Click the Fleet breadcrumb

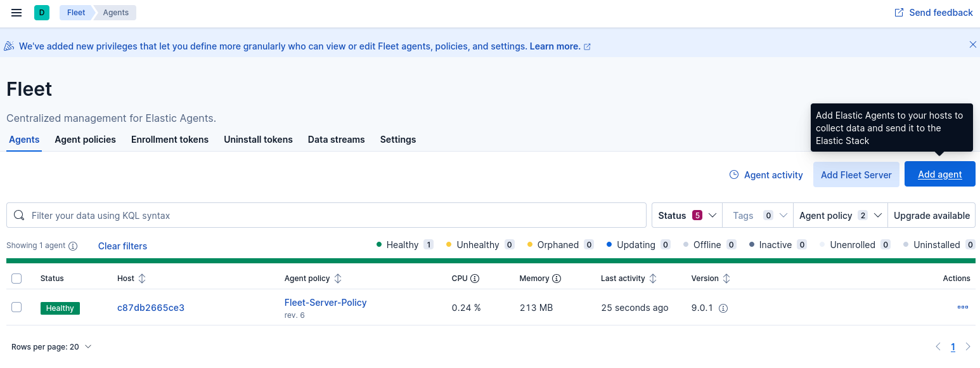pyautogui.click(x=76, y=13)
